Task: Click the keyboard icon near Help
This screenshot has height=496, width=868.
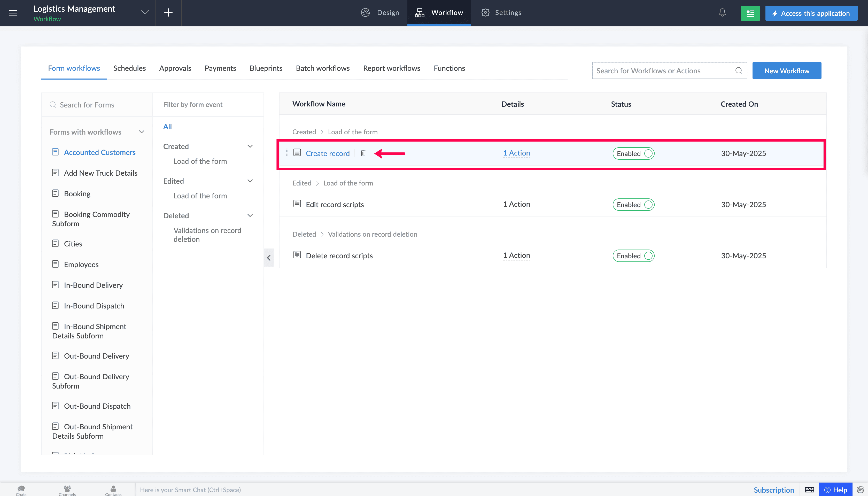Action: 809,490
